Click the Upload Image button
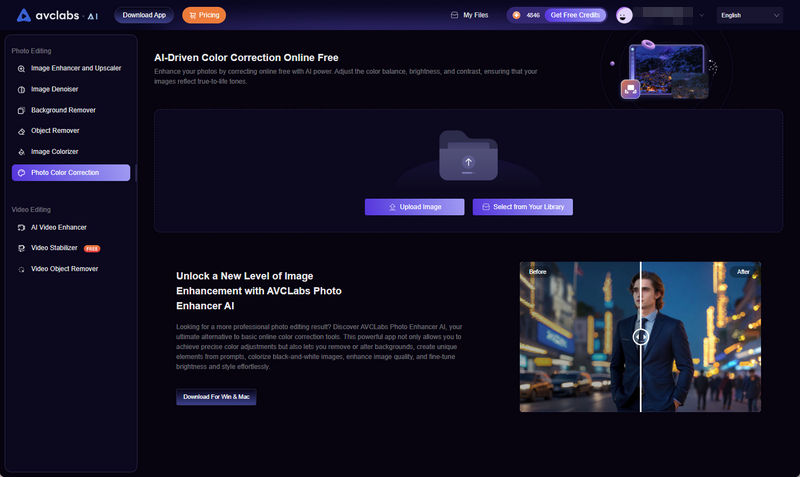 tap(415, 207)
